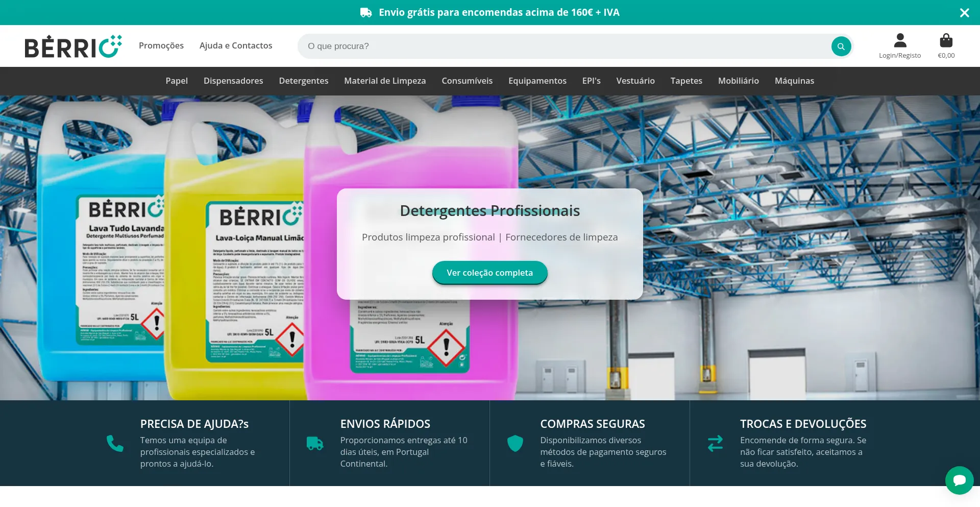The width and height of the screenshot is (980, 507).
Task: Open the Login/Registo user account icon
Action: 900,41
